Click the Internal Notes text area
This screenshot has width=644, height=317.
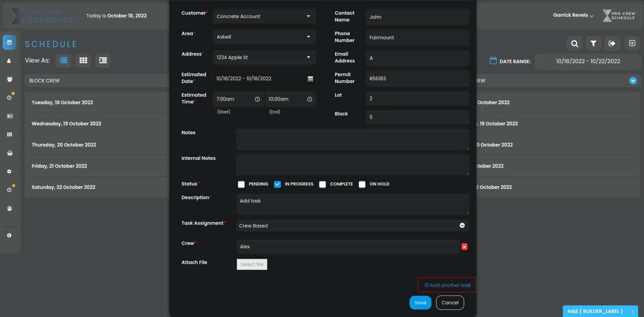(x=353, y=165)
